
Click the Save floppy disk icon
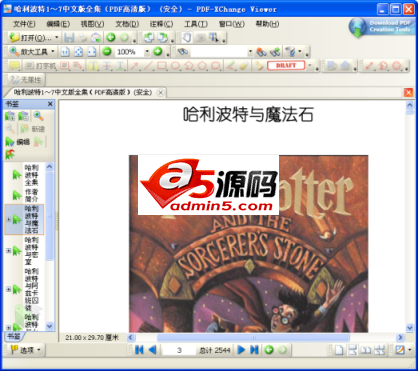[x=69, y=38]
